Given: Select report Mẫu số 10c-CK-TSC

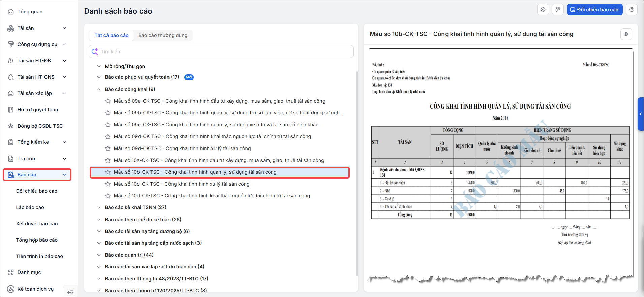Looking at the screenshot, I should tap(182, 184).
